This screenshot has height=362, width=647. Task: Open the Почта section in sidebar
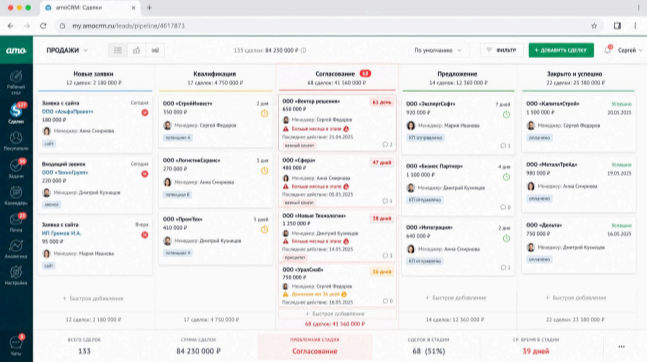16,222
